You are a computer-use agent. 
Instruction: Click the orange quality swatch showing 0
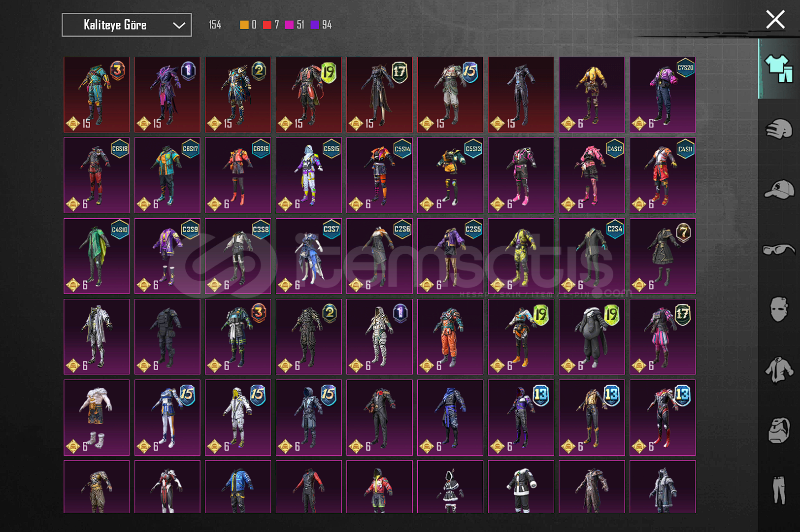244,25
